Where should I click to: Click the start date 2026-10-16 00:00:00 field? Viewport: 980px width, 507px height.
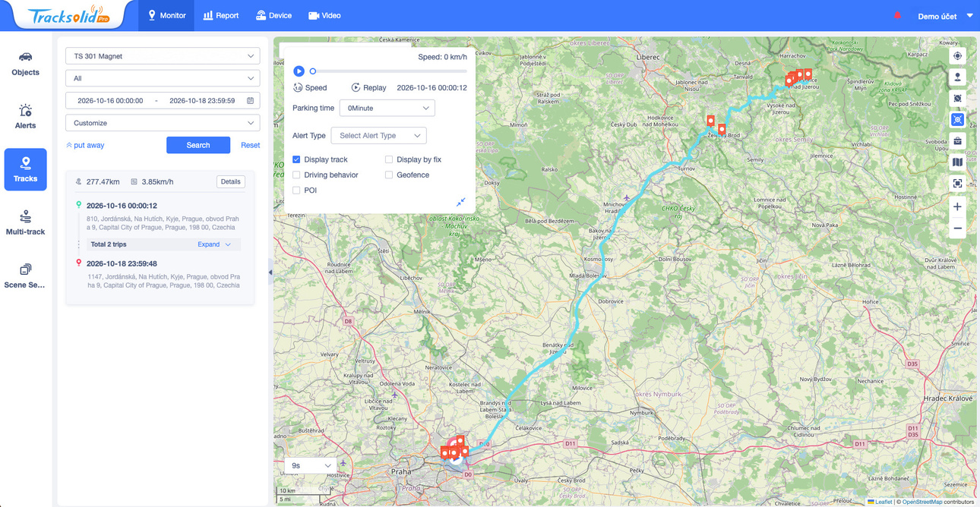click(x=110, y=100)
